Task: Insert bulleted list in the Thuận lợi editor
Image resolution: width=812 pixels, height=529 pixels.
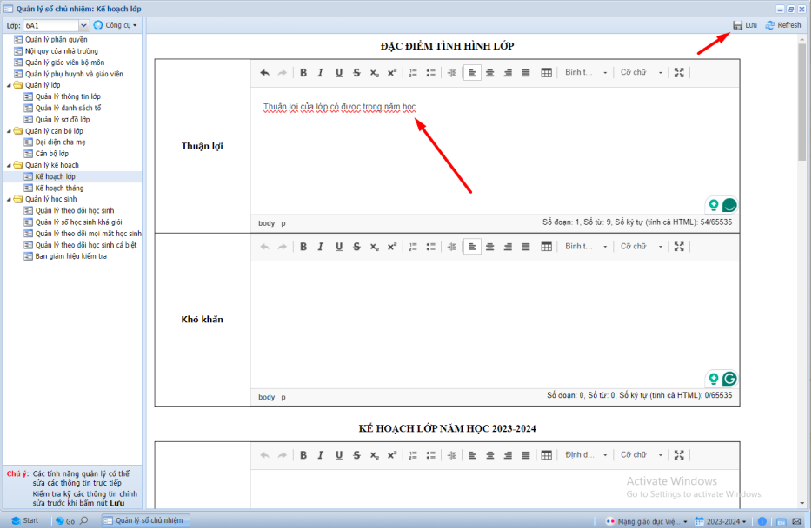Action: coord(430,73)
